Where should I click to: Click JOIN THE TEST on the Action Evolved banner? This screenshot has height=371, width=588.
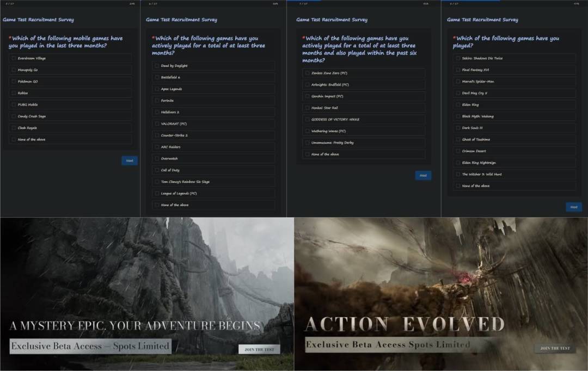click(555, 348)
